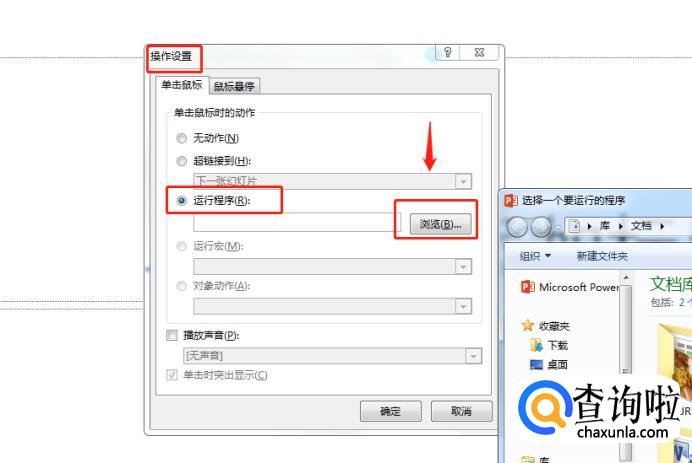Viewport: 692px width, 463px height.
Task: Select the 运行程序(R) radio button
Action: tap(181, 200)
